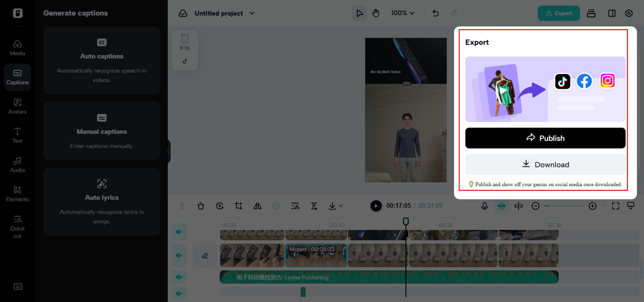This screenshot has width=644, height=302.
Task: Click the Download button in Export panel
Action: coord(545,165)
